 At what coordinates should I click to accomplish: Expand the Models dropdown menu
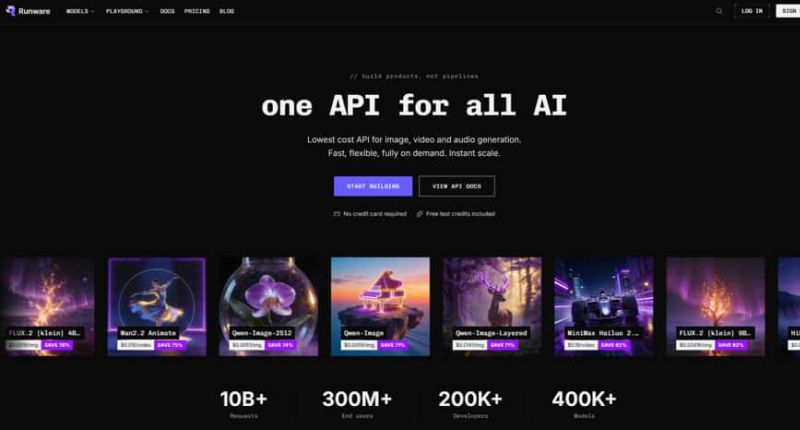point(80,11)
